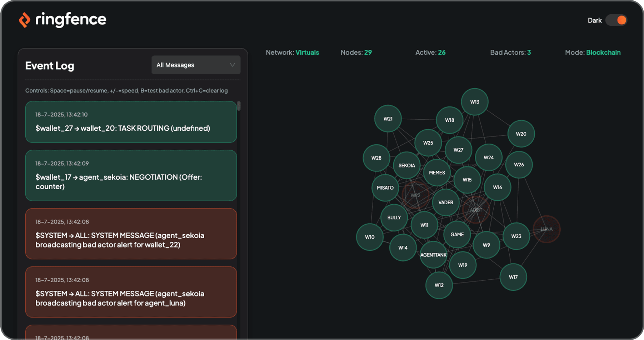Click the GAME agent node

pos(457,235)
